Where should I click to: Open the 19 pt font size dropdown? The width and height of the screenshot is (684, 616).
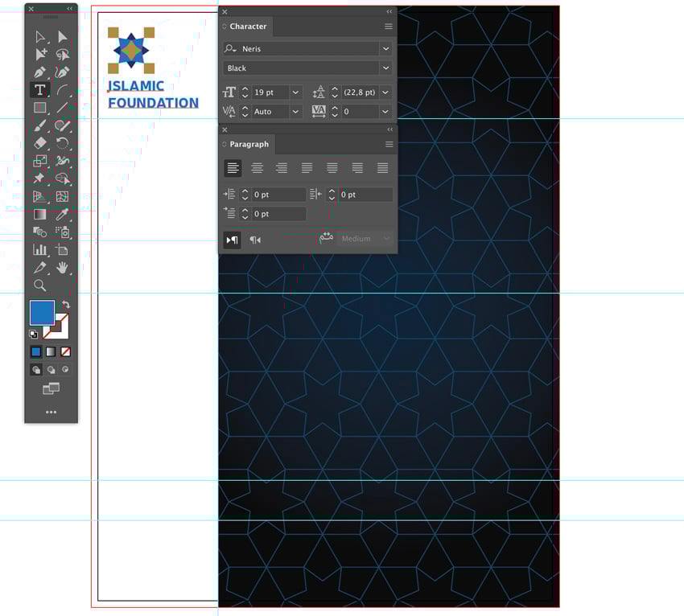pyautogui.click(x=296, y=92)
